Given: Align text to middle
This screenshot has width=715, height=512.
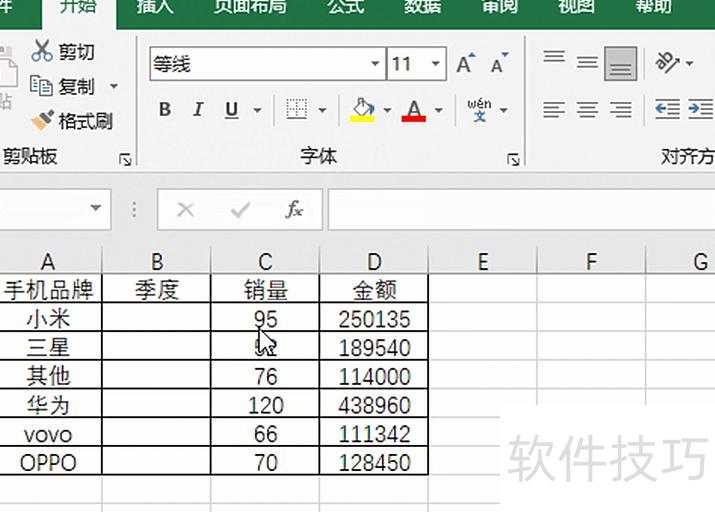Looking at the screenshot, I should coord(587,63).
